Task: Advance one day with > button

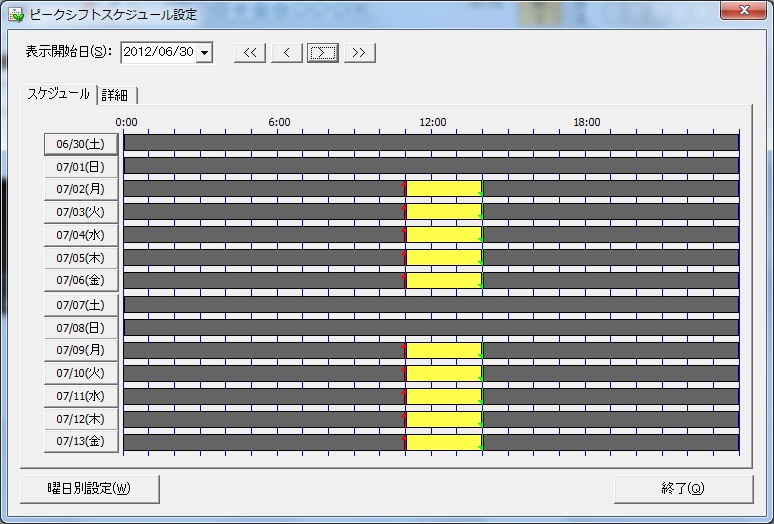Action: 323,53
